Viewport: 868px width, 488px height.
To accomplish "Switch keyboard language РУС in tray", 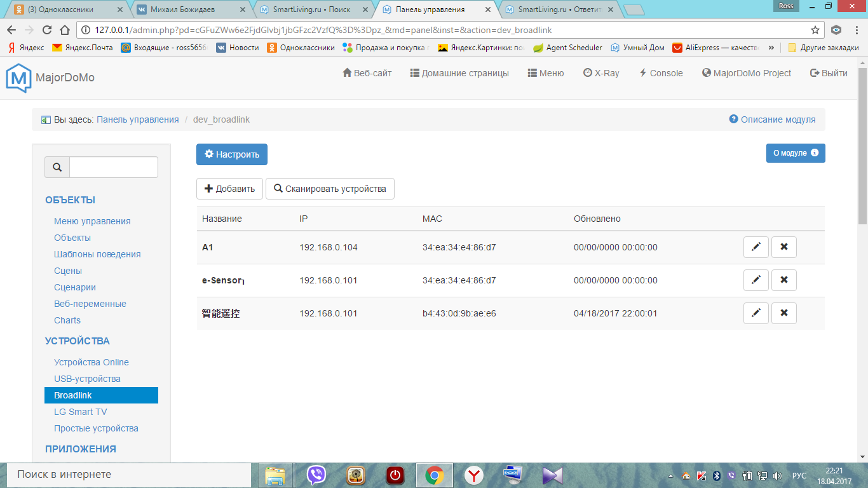I will 799,476.
